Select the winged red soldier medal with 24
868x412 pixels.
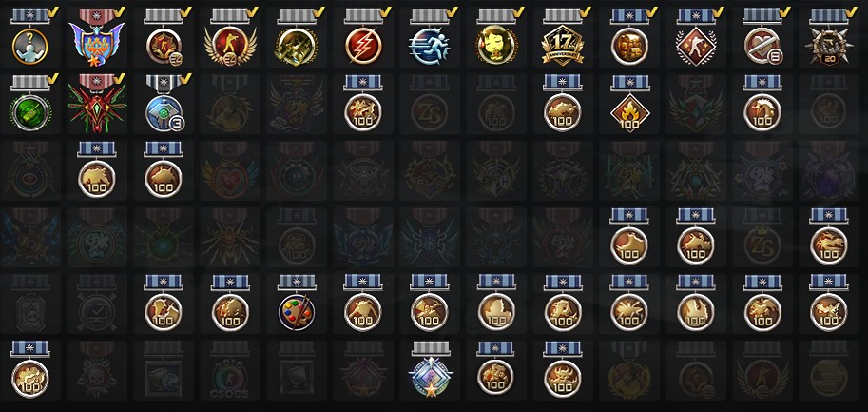(x=230, y=38)
